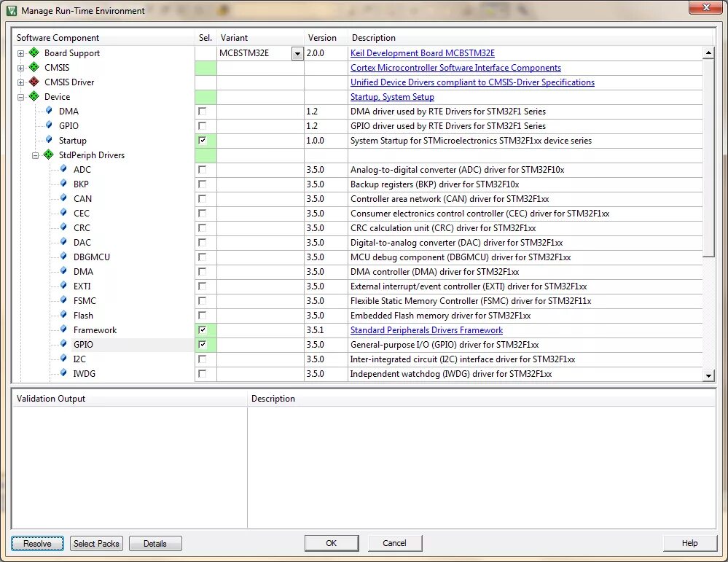
Task: Click the component list vertical scrollbar thumb
Action: tap(708, 157)
